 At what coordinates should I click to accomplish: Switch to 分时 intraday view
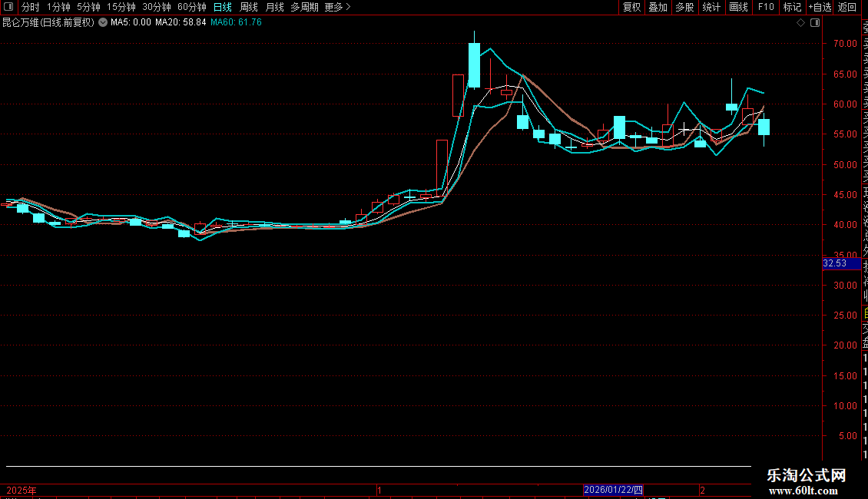point(31,7)
